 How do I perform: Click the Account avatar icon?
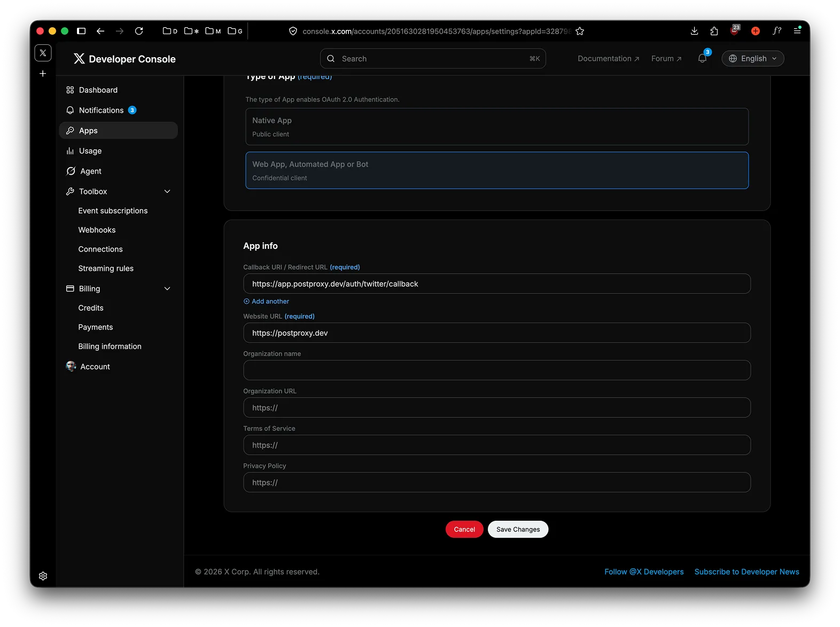tap(71, 366)
